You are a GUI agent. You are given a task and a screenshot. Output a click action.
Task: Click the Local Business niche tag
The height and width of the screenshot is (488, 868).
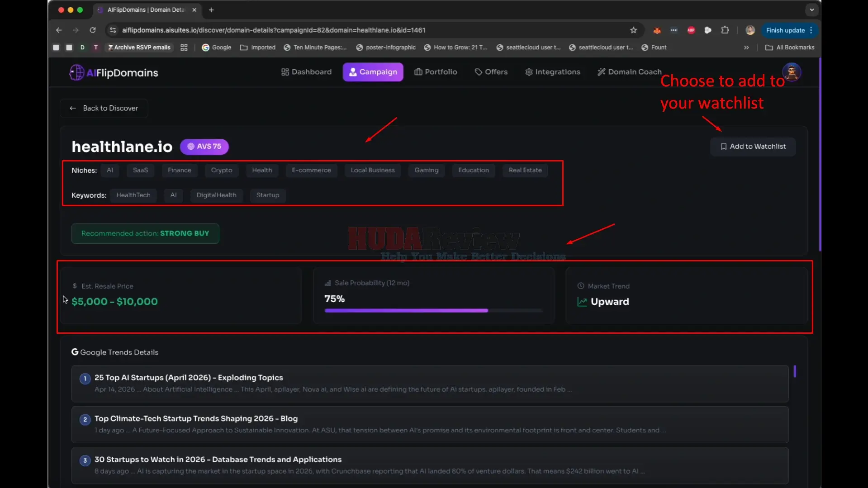[x=373, y=171]
